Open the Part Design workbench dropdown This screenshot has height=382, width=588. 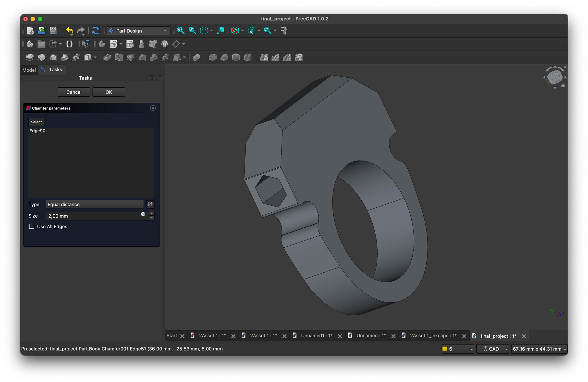pyautogui.click(x=138, y=31)
